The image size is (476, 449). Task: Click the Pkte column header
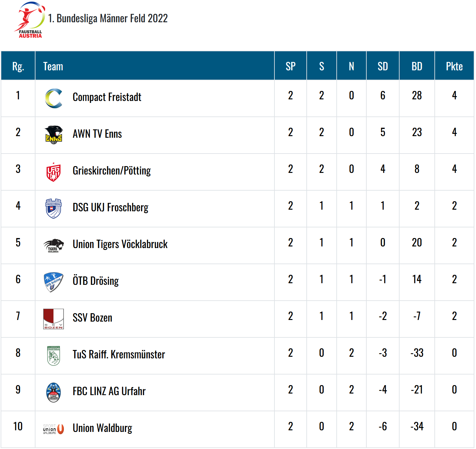pyautogui.click(x=454, y=66)
